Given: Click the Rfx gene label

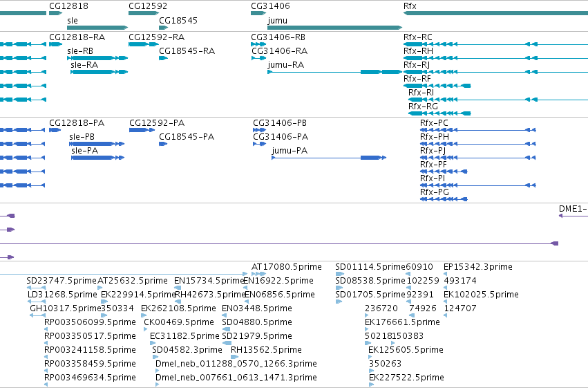Looking at the screenshot, I should point(410,6).
